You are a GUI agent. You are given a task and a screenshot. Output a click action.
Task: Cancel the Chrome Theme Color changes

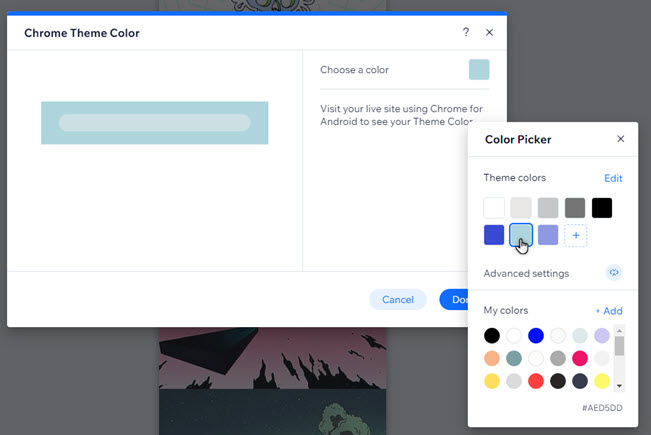pos(398,300)
